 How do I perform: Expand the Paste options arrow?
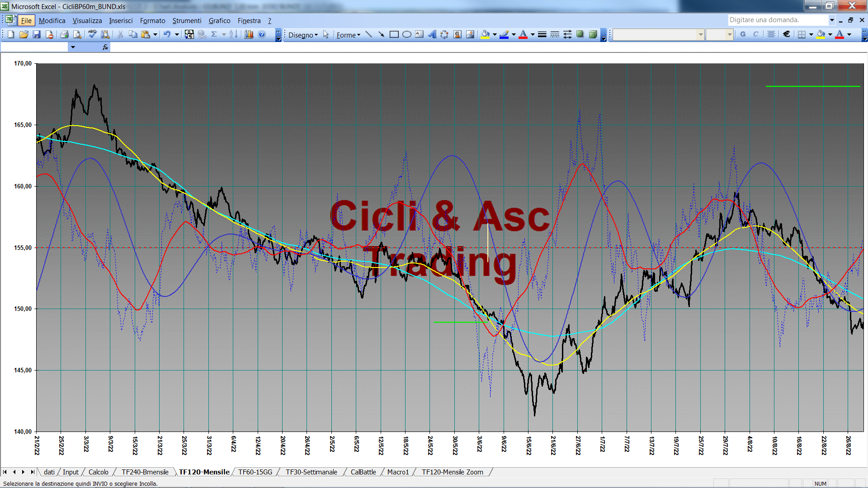[155, 34]
